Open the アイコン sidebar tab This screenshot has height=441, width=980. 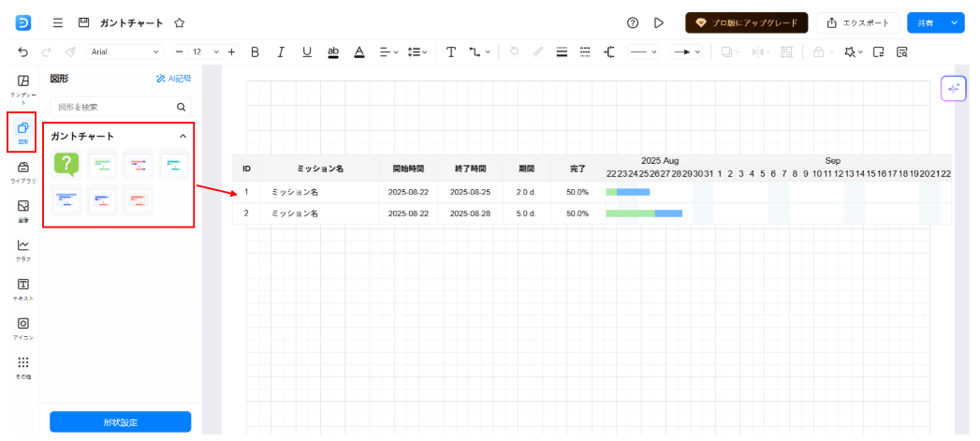point(23,328)
